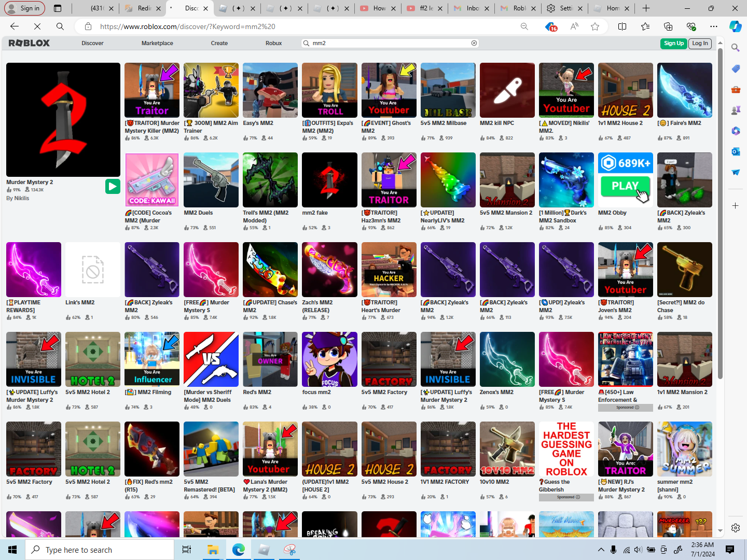The image size is (747, 560).
Task: Open the 10v10 MM2 game thumbnail
Action: click(x=507, y=449)
